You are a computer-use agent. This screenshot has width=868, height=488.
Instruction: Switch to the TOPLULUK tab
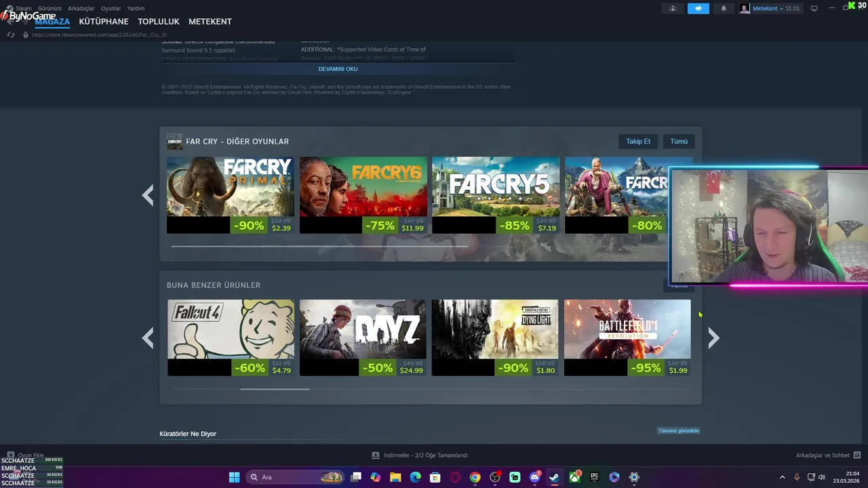[x=159, y=22]
